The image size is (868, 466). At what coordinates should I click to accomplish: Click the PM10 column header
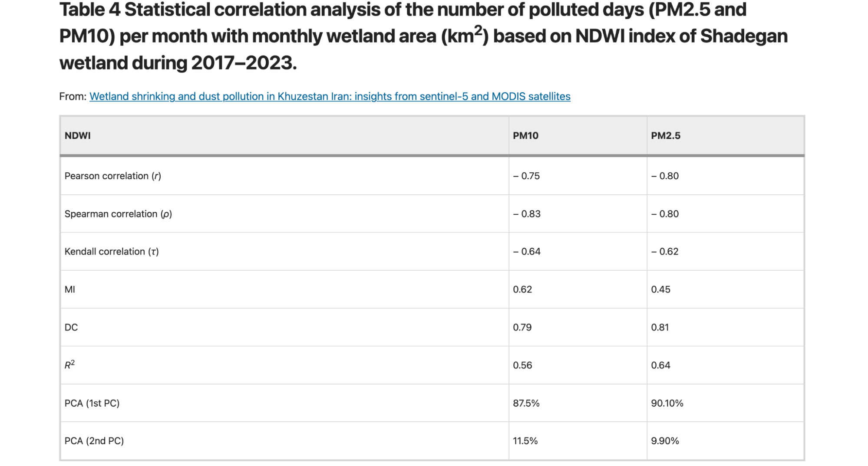pyautogui.click(x=525, y=135)
